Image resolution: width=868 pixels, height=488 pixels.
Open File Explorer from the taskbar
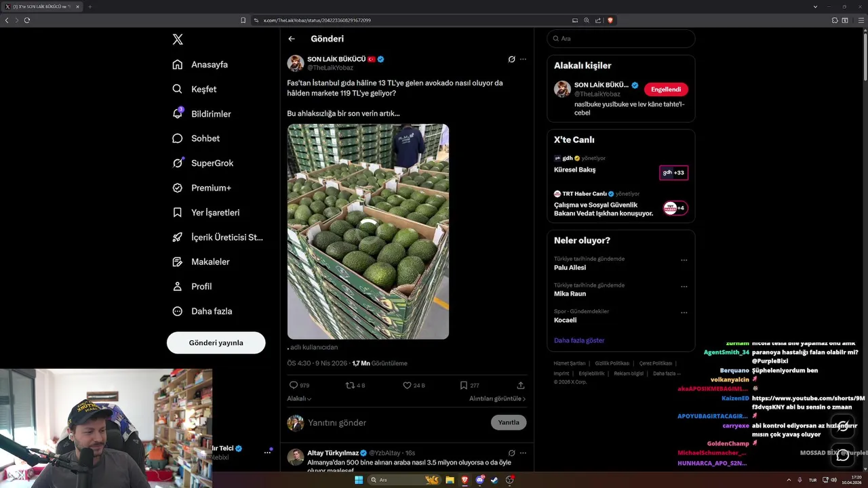(449, 480)
